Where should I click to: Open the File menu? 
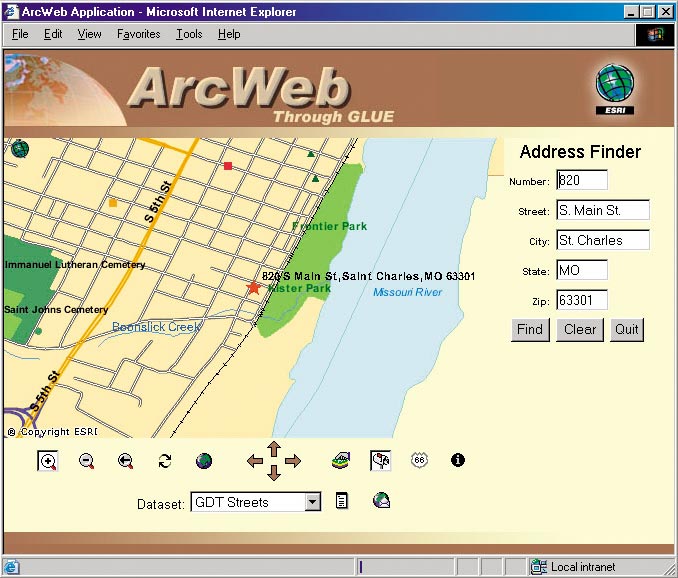pos(20,34)
